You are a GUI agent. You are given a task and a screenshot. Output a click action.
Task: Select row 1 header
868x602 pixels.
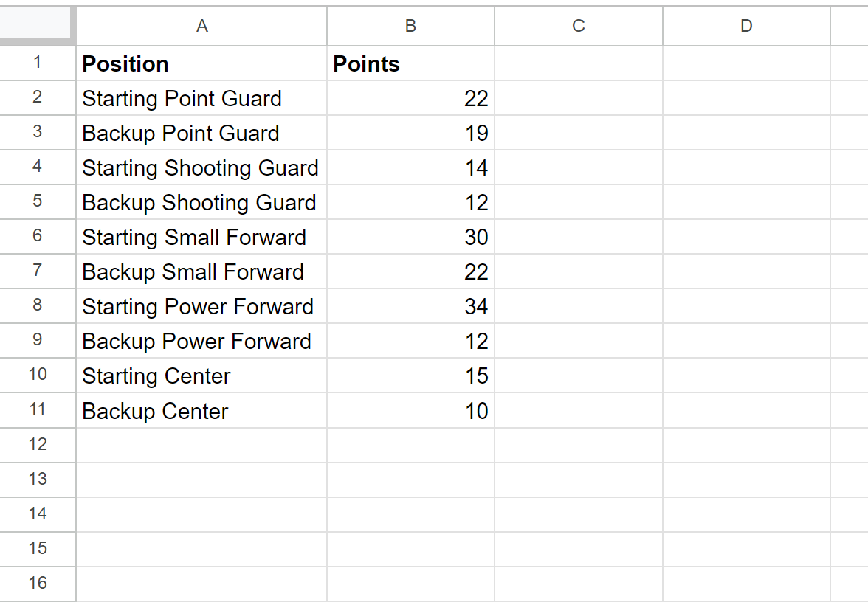(37, 63)
